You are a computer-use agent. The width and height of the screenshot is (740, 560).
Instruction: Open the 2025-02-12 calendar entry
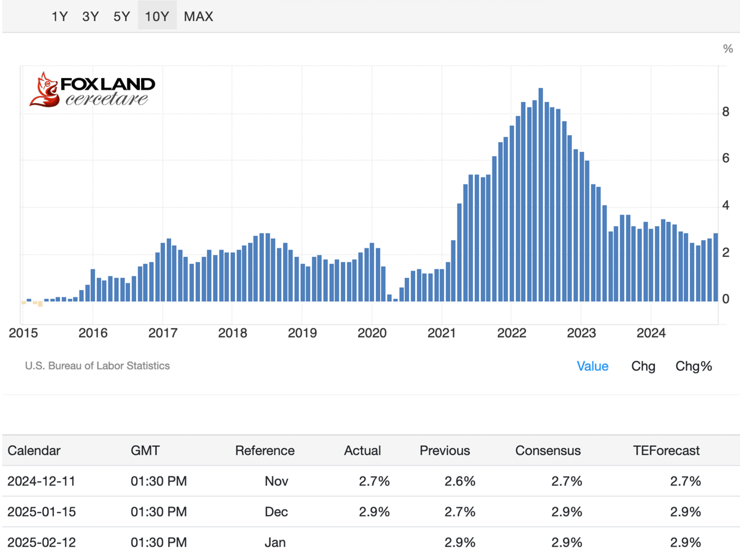pyautogui.click(x=41, y=542)
